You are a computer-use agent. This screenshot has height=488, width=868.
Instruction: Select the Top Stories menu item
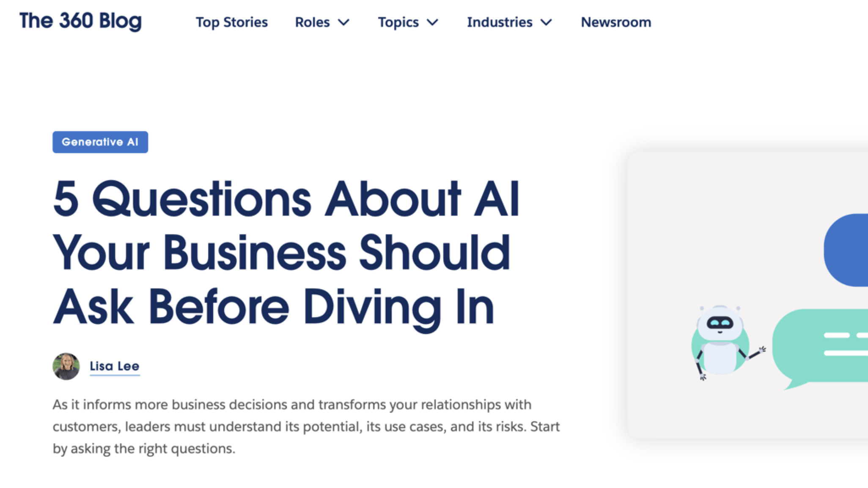click(232, 22)
